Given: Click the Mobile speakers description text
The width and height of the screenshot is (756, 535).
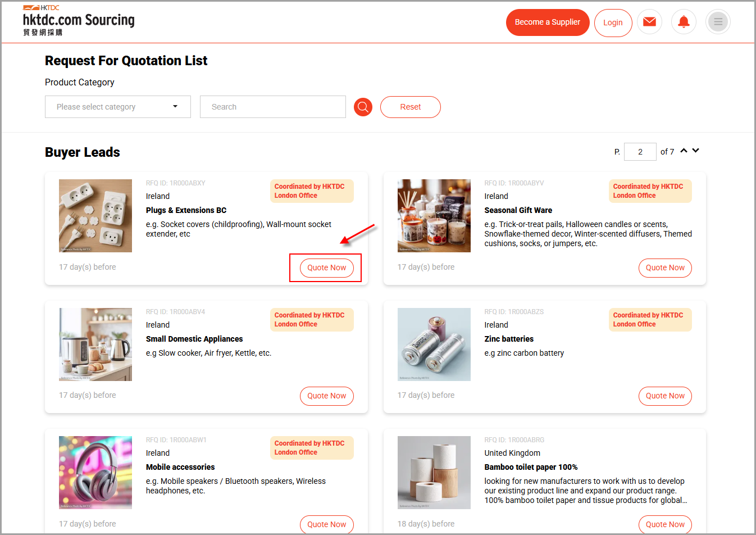Looking at the screenshot, I should [236, 486].
